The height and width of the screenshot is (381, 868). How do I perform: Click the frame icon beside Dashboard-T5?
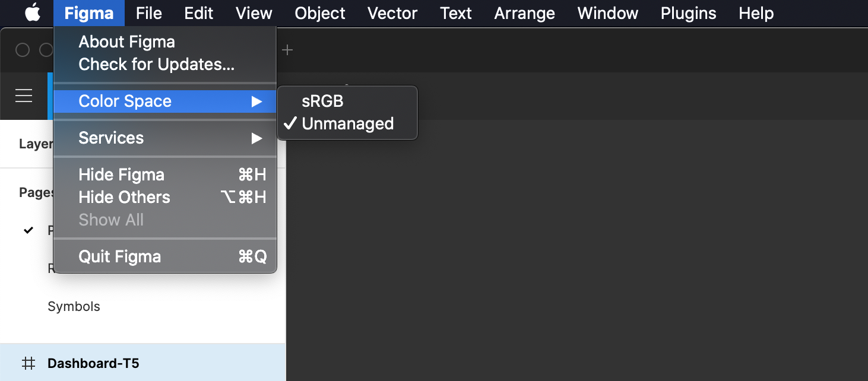tap(28, 363)
